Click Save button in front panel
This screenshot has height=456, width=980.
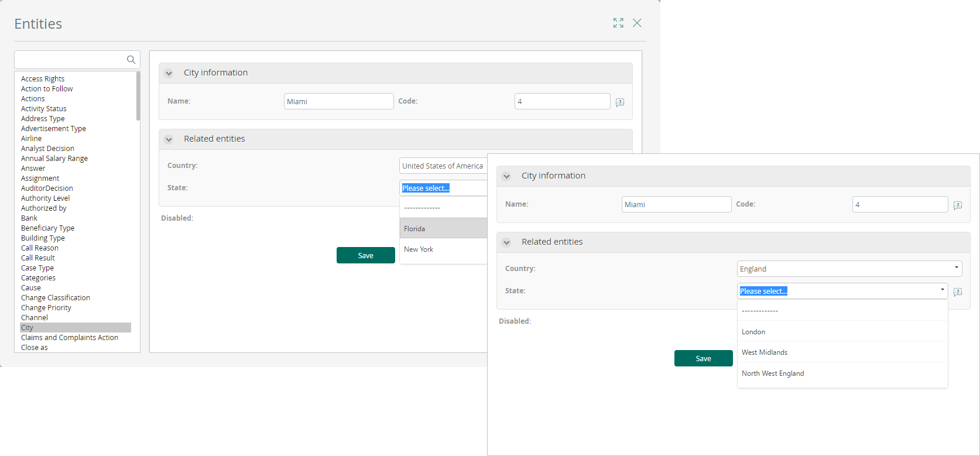click(704, 358)
